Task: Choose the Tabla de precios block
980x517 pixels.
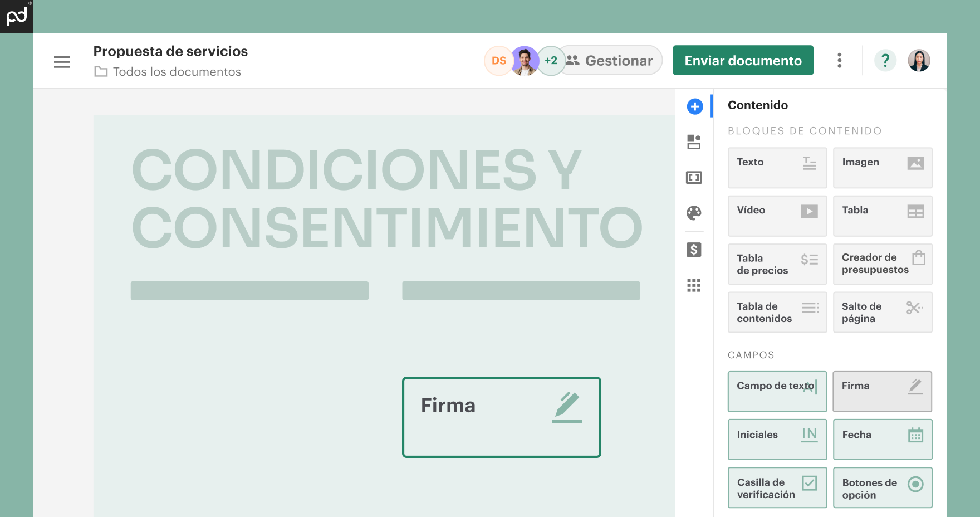Action: (777, 264)
